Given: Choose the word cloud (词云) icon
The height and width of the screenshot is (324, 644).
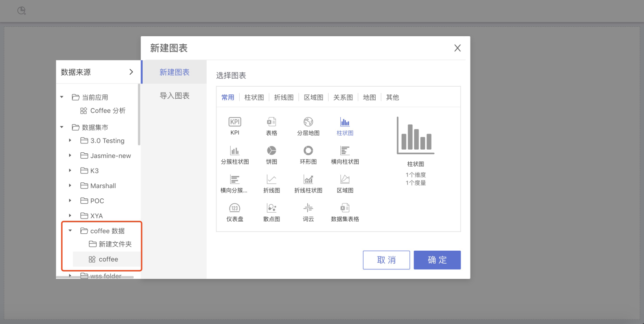Looking at the screenshot, I should pyautogui.click(x=308, y=208).
